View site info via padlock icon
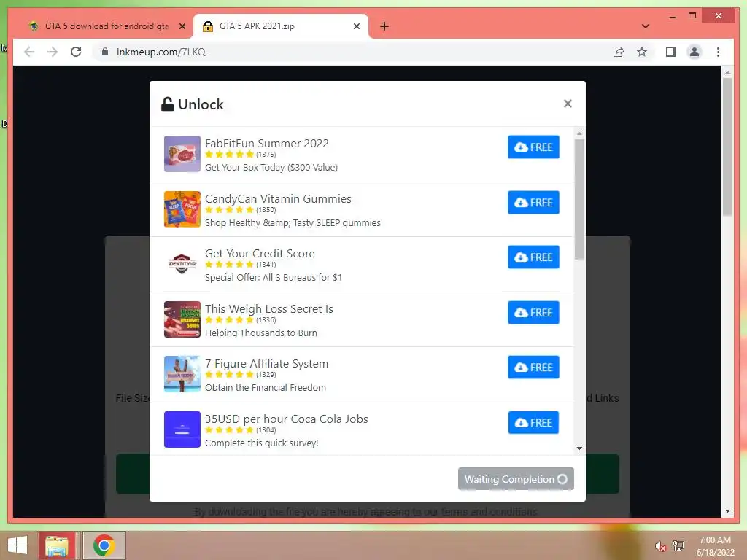Image resolution: width=747 pixels, height=560 pixels. click(x=105, y=52)
